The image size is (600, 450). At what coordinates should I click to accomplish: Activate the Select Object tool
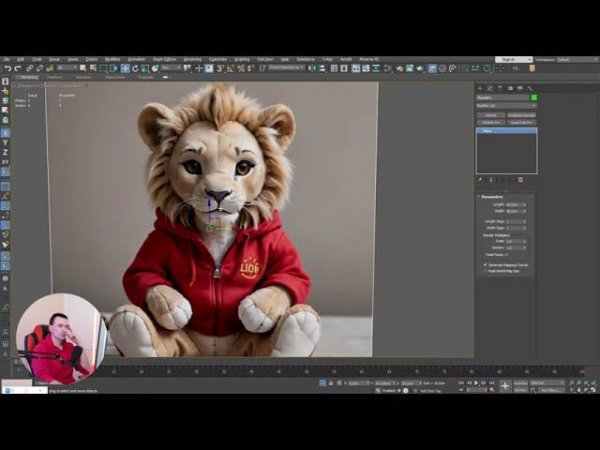click(83, 68)
